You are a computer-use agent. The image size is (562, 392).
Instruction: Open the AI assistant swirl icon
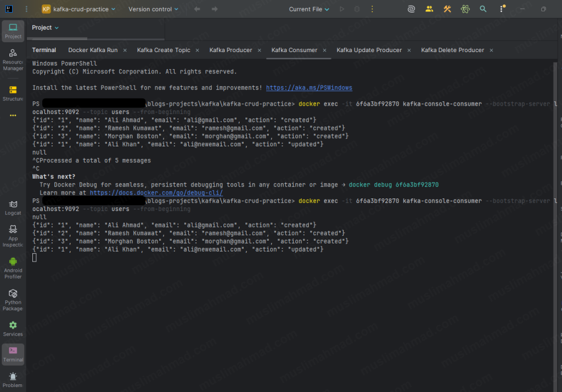coord(412,9)
